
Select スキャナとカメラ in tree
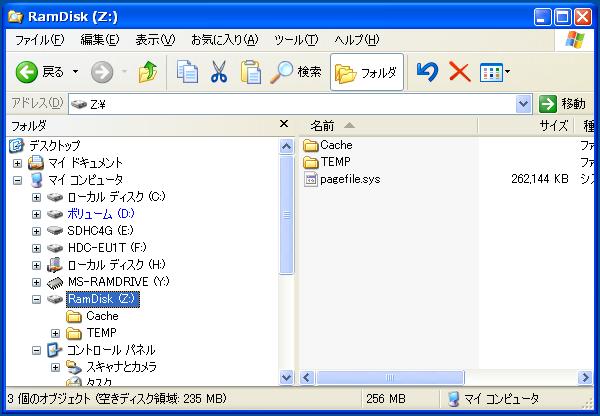[121, 367]
